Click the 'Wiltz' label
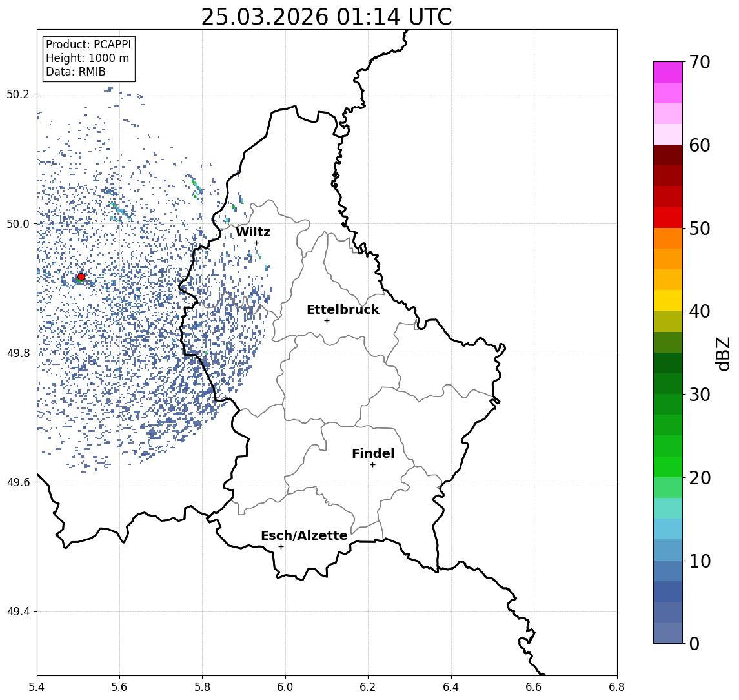 click(x=253, y=232)
